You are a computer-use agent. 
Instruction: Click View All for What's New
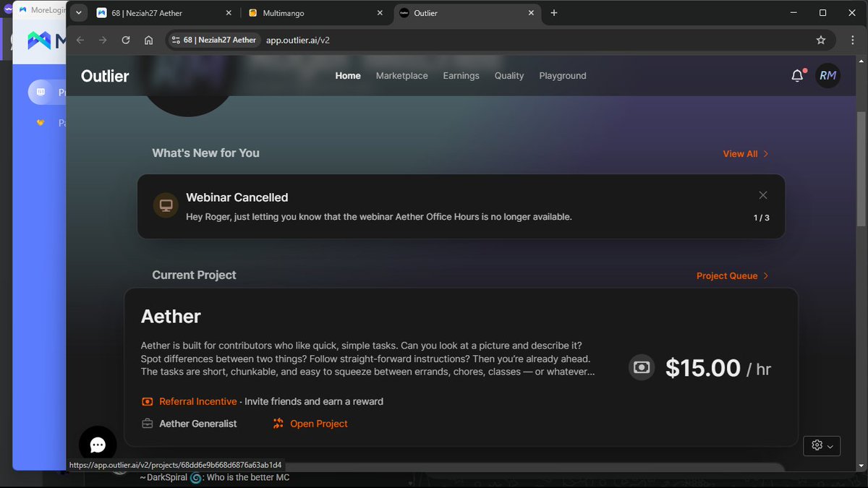click(746, 154)
